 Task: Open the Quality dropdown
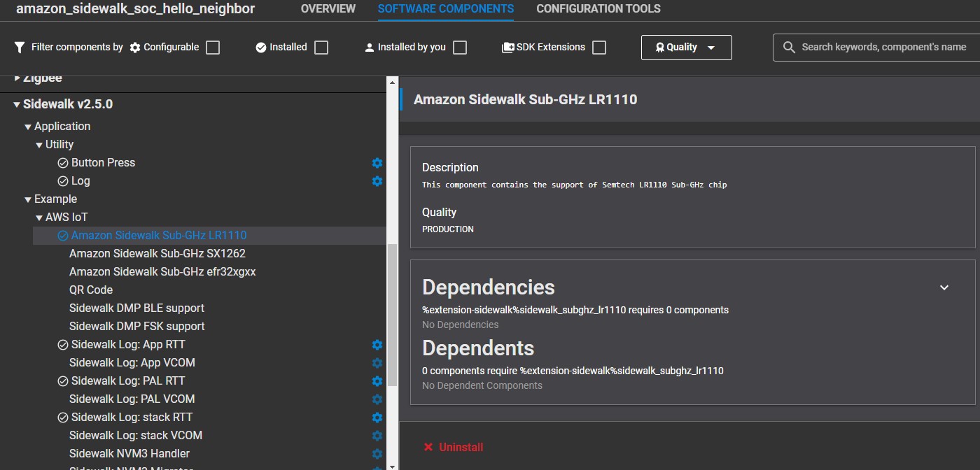(x=686, y=47)
